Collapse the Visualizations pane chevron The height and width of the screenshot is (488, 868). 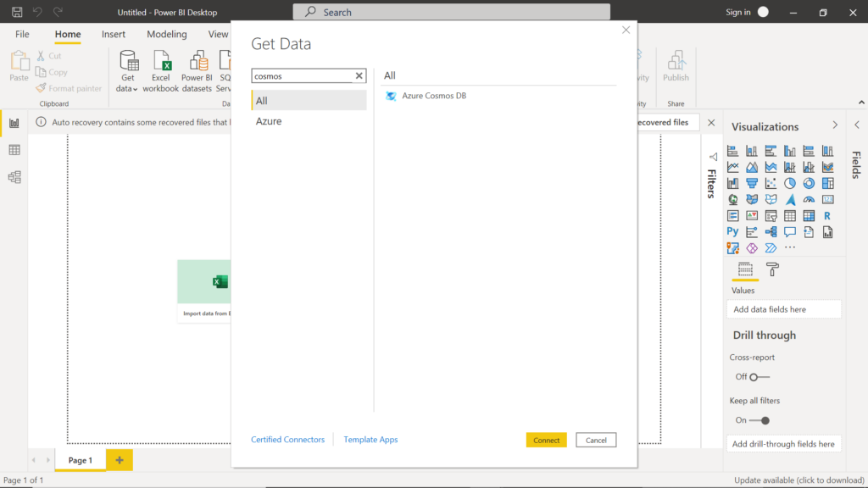(836, 125)
